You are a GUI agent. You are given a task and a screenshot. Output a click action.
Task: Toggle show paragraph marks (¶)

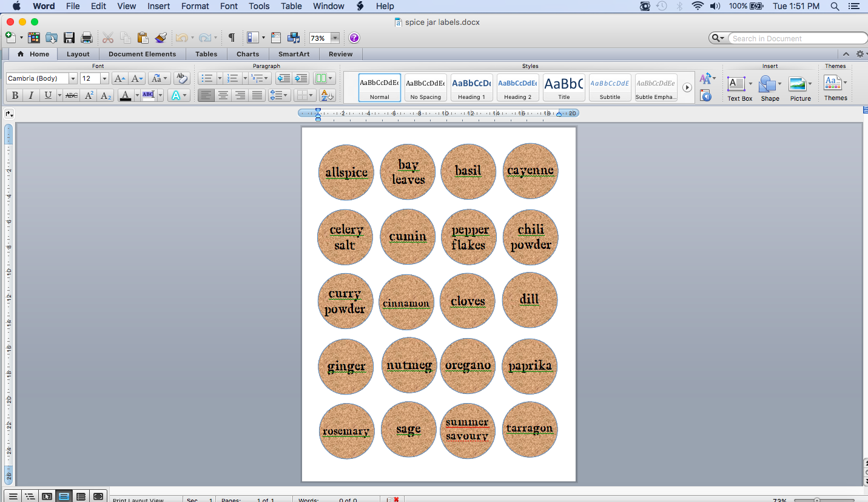[x=231, y=38]
